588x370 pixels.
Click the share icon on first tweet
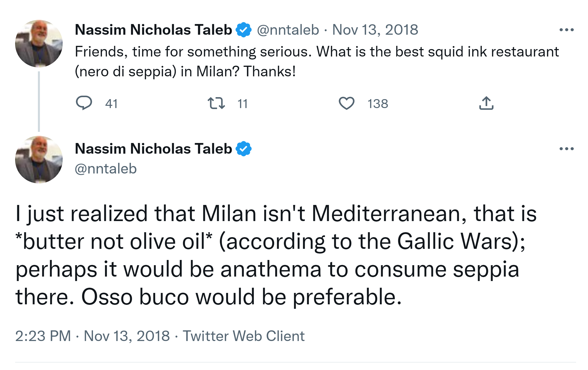tap(486, 103)
